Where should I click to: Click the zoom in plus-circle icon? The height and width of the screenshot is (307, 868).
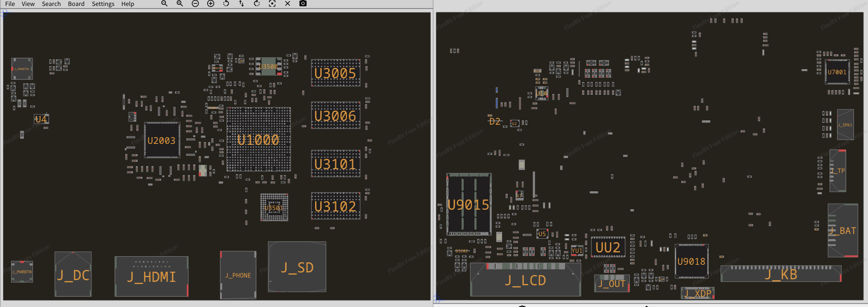211,3
